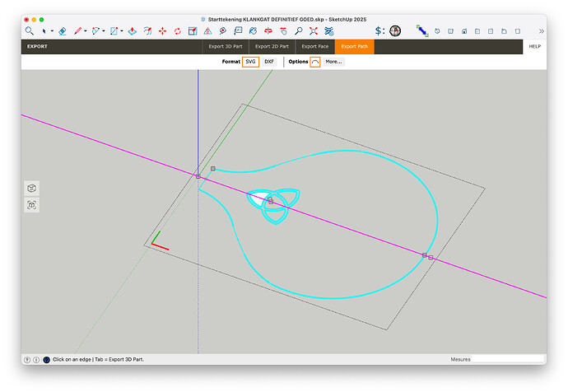Click the info circle in status bar

(36, 360)
